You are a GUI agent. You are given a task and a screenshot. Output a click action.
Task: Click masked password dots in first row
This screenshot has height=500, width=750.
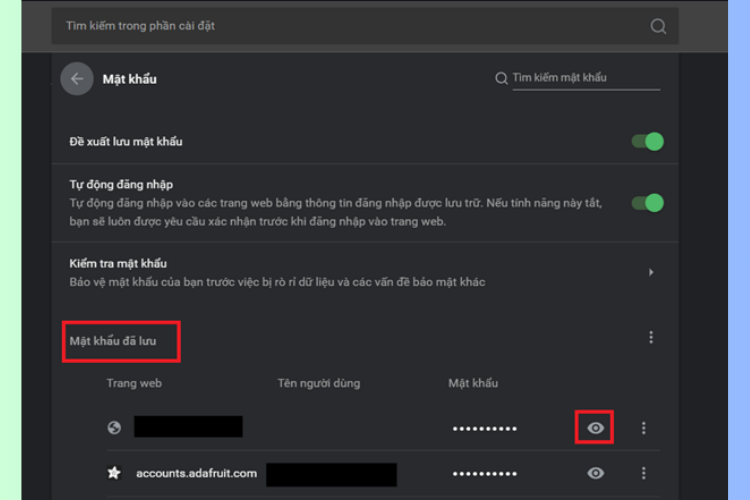click(485, 429)
